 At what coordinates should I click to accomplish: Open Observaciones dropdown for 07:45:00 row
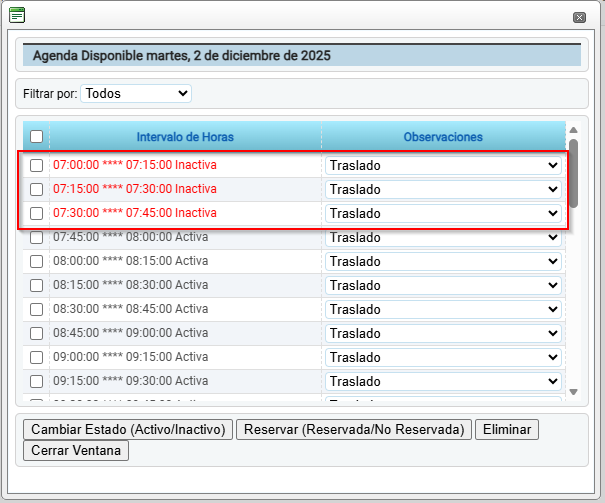click(442, 237)
